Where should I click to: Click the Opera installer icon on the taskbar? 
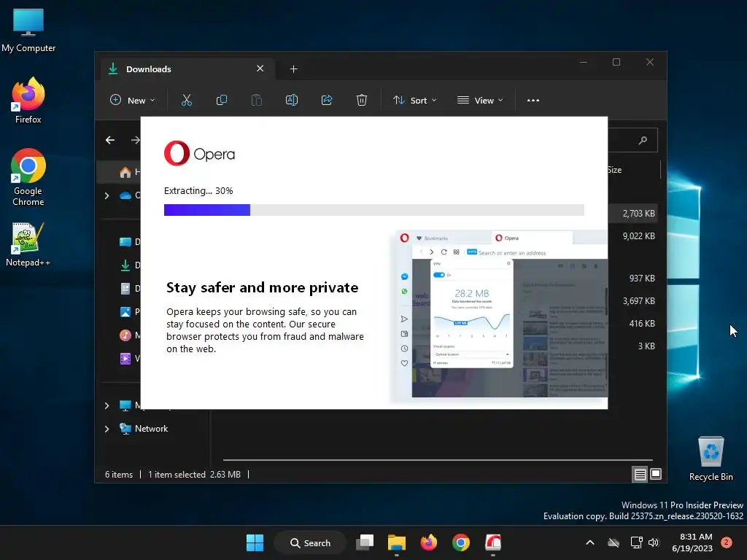493,542
